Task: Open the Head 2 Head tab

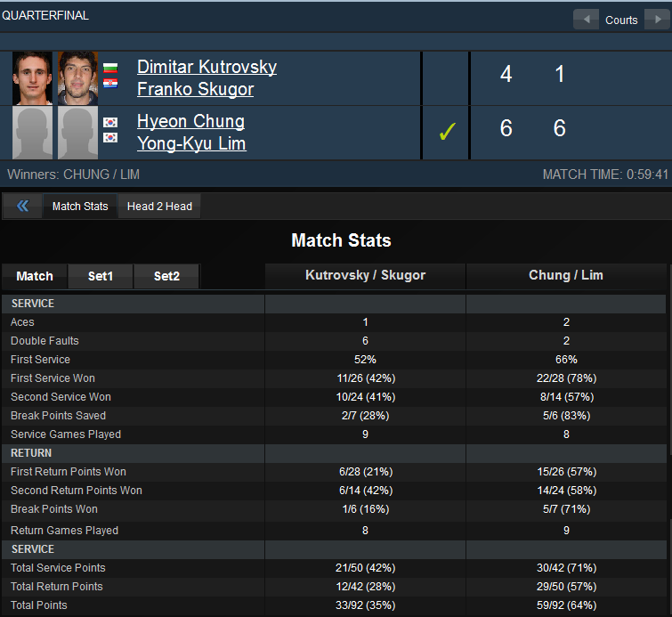Action: coord(159,207)
